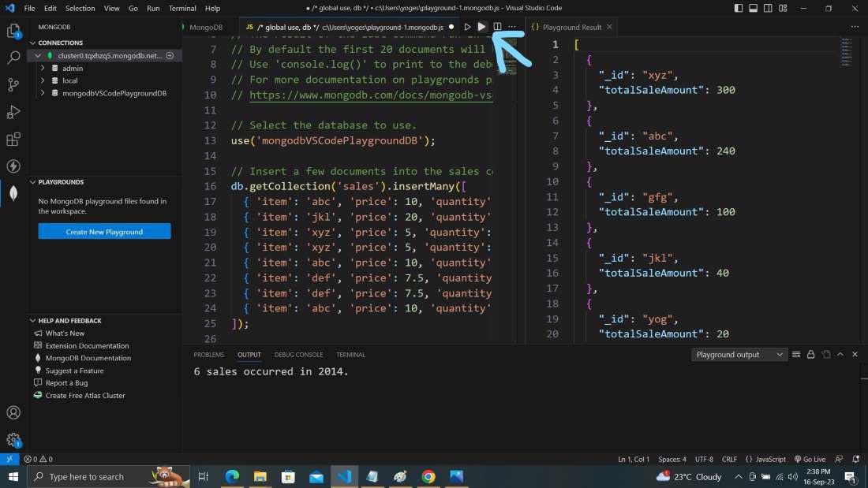Open the Thunder Client lightning icon
This screenshot has width=868, height=488.
coord(13,166)
